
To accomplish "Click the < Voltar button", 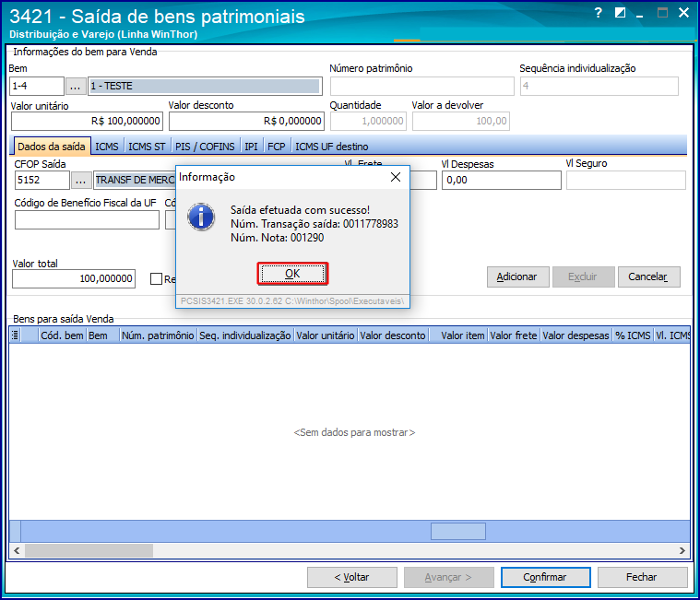I will [351, 578].
